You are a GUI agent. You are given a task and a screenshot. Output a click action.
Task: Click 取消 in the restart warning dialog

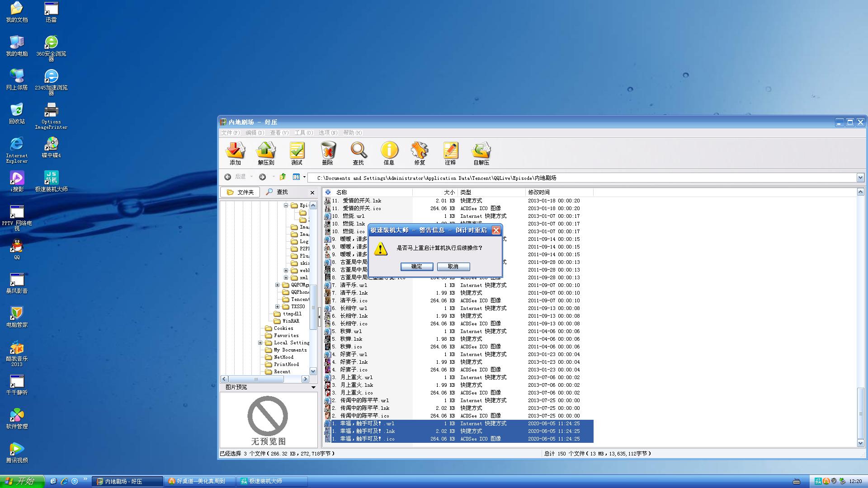click(453, 267)
